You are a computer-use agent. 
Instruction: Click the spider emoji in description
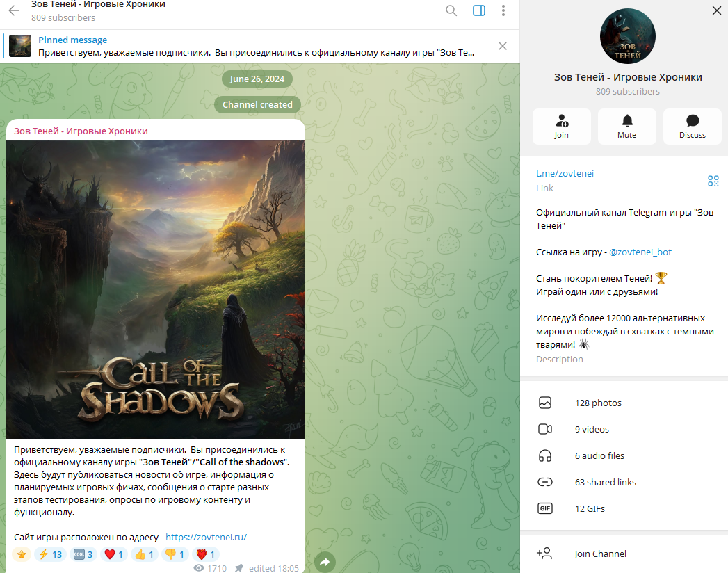tap(583, 344)
